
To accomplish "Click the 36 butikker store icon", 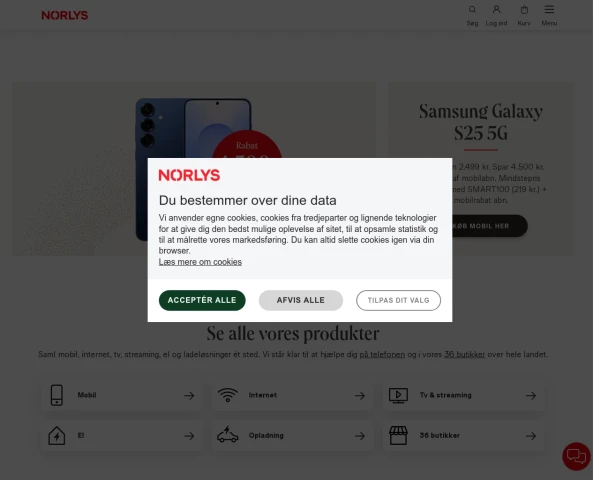I will click(398, 436).
